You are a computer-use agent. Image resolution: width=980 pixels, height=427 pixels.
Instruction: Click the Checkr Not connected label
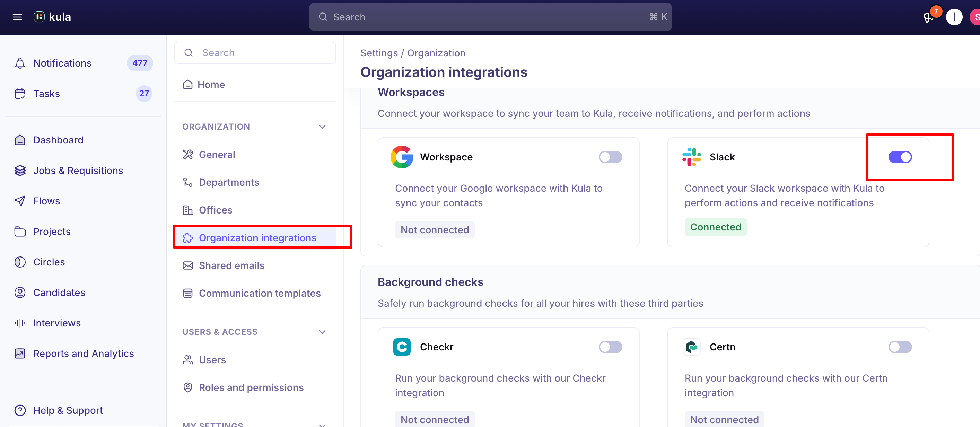tap(435, 419)
